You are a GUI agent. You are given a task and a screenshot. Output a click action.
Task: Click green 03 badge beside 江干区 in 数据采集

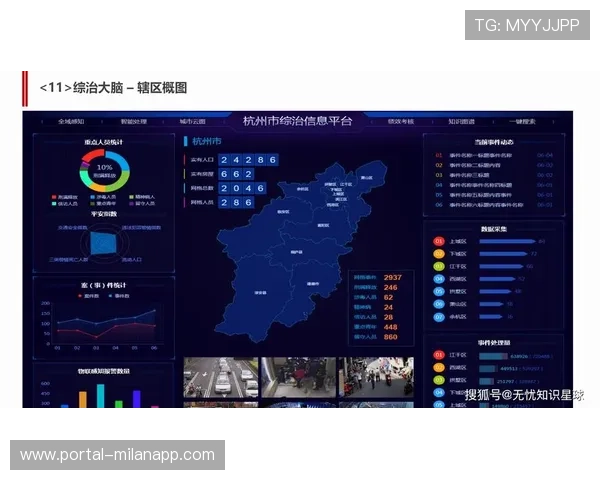(x=439, y=267)
